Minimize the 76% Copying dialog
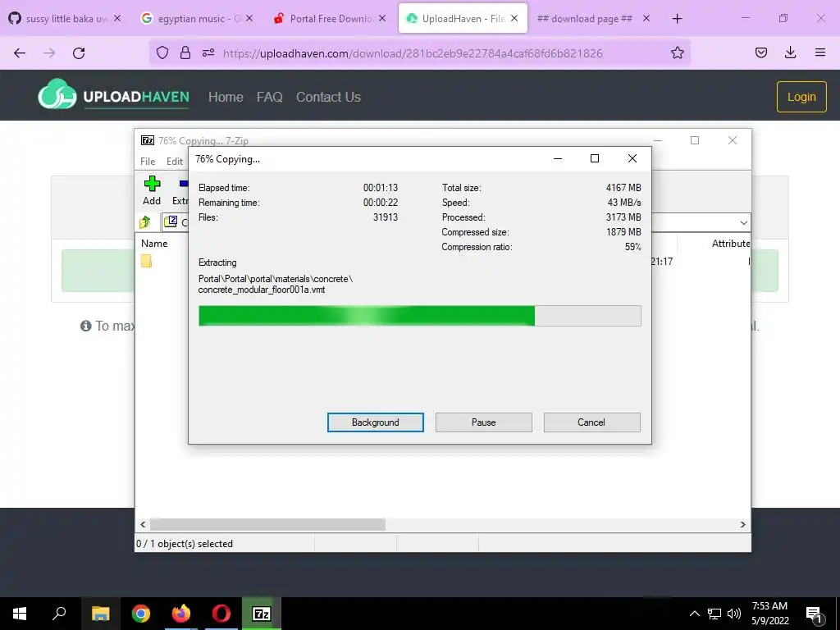The height and width of the screenshot is (630, 840). (557, 158)
